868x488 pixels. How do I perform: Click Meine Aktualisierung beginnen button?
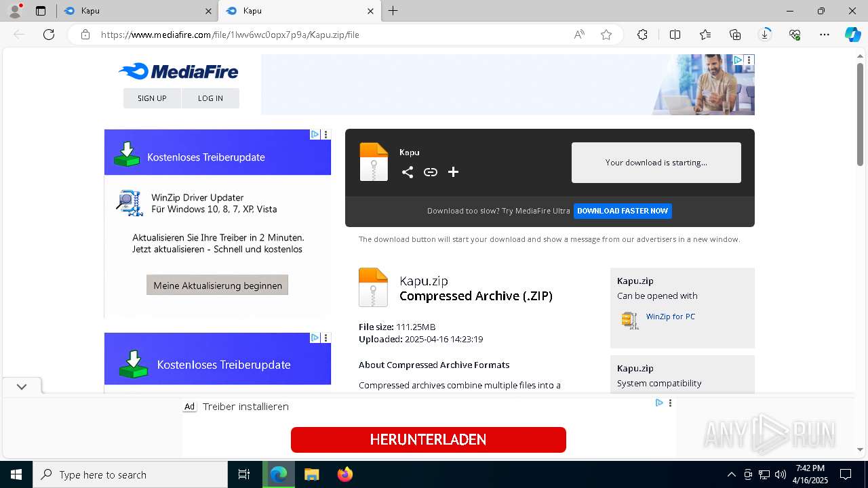pos(217,285)
